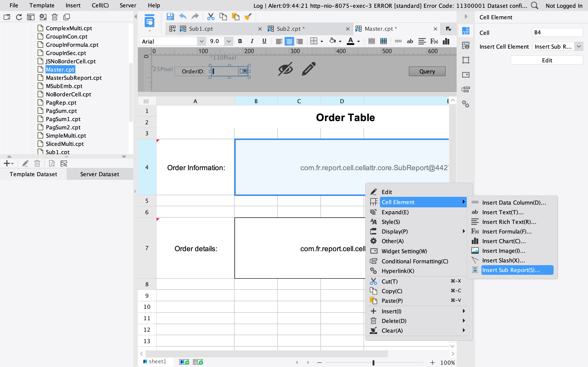Open the Arial font family dropdown
The image size is (588, 367).
click(x=202, y=41)
